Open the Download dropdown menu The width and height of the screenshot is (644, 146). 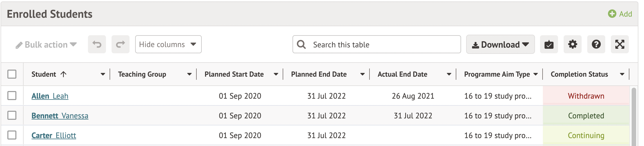click(x=500, y=45)
